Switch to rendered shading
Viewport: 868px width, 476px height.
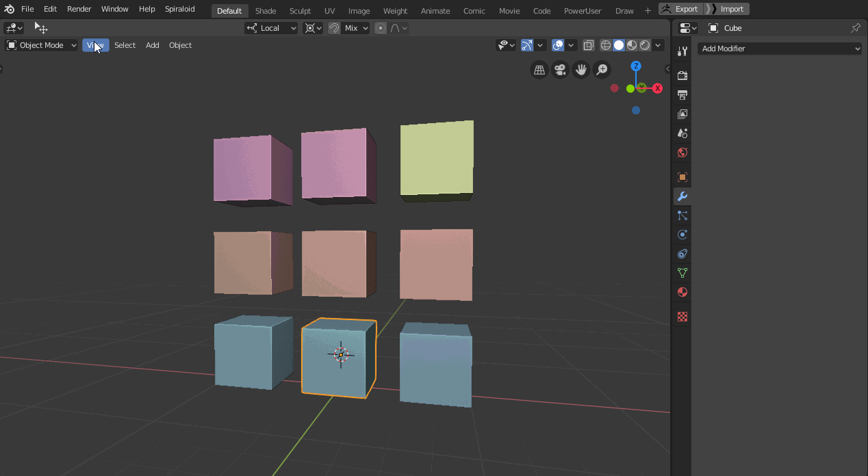(x=645, y=45)
